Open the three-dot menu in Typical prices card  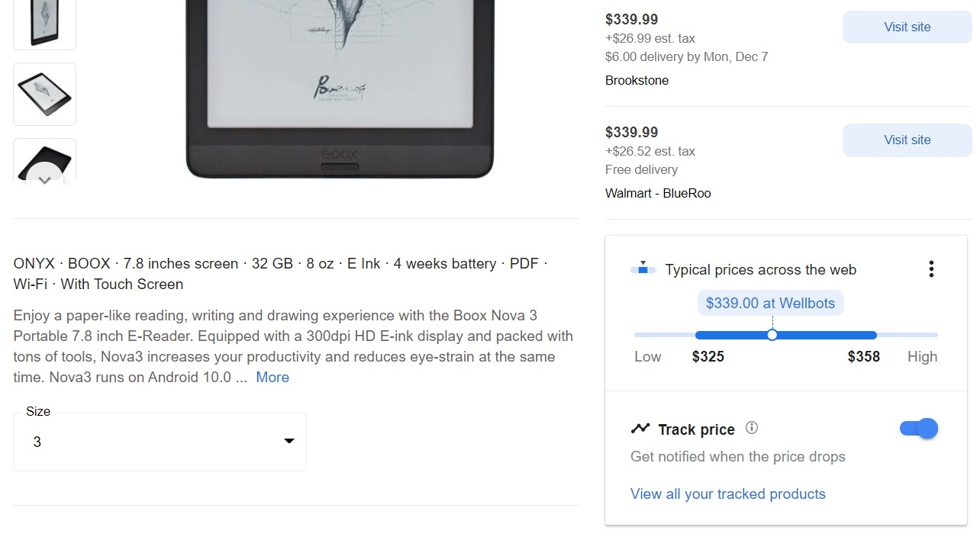tap(930, 269)
